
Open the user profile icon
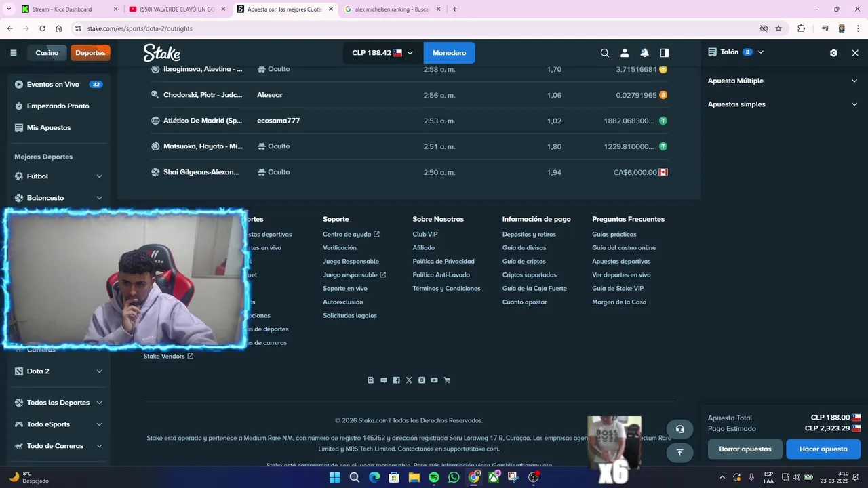coord(625,53)
